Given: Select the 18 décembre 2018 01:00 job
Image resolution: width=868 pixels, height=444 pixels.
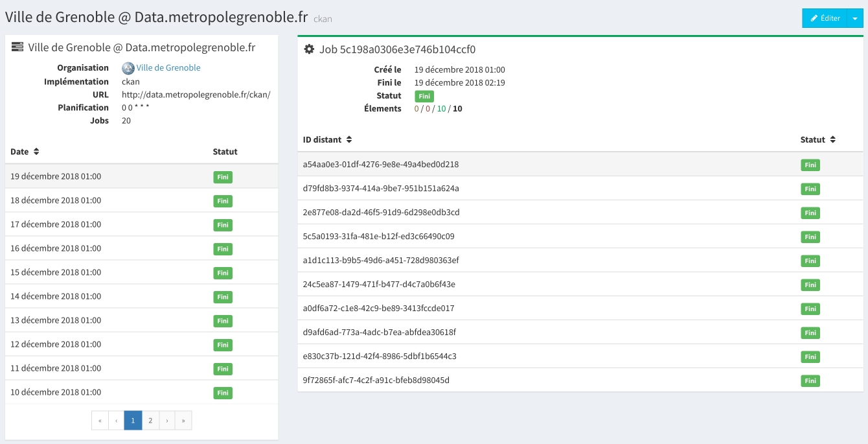Looking at the screenshot, I should 56,200.
